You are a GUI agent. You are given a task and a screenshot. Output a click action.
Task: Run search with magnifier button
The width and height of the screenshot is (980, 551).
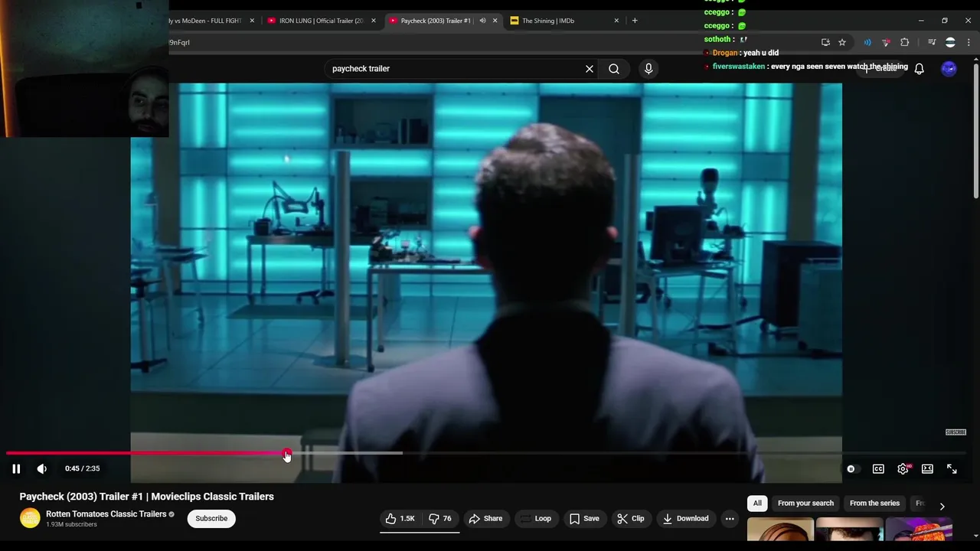point(614,69)
